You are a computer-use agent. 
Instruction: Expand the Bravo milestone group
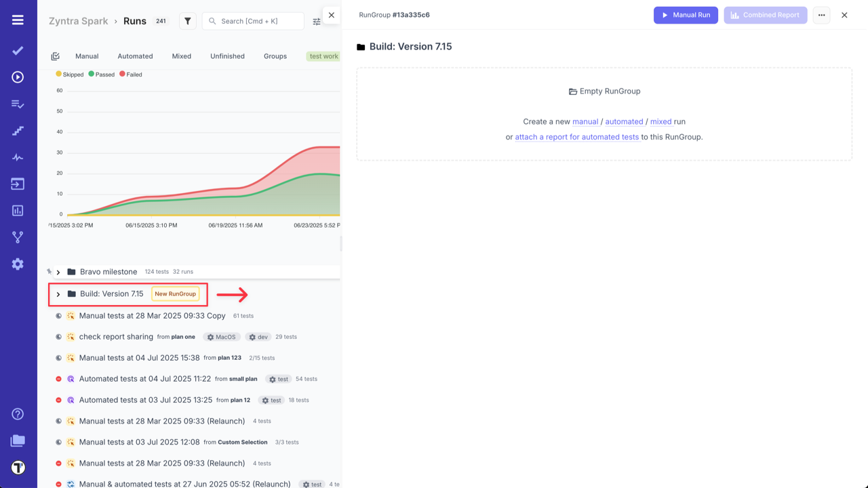pyautogui.click(x=58, y=271)
